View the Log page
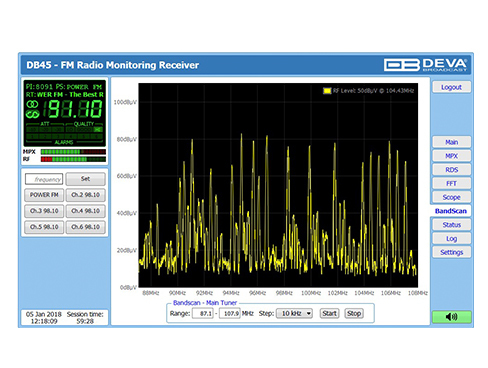Image resolution: width=488 pixels, height=368 pixels. click(452, 238)
